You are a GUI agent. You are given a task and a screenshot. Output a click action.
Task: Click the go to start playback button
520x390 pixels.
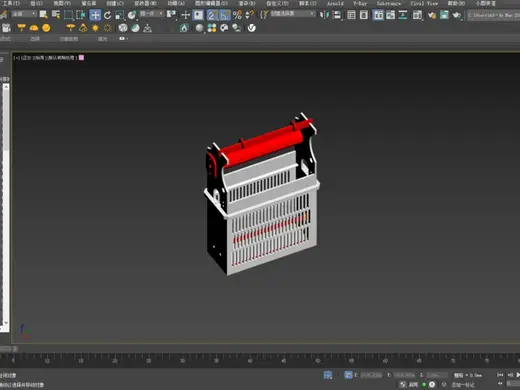[x=500, y=375]
